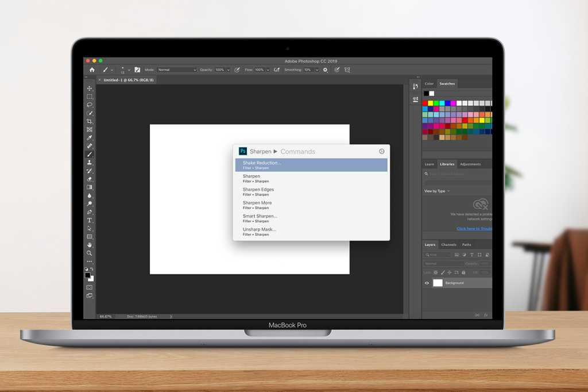Select the Clone Stamp tool
Screen dimensions: 588x392
(x=90, y=163)
